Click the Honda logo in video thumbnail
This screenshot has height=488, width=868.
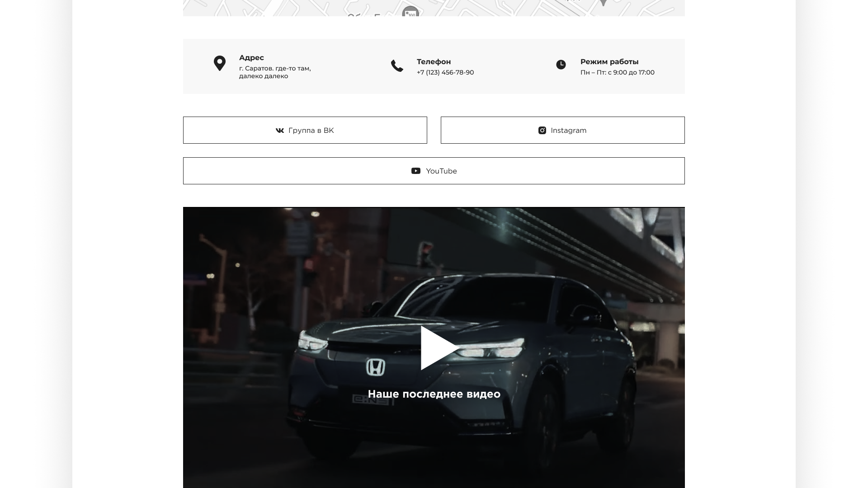(375, 367)
